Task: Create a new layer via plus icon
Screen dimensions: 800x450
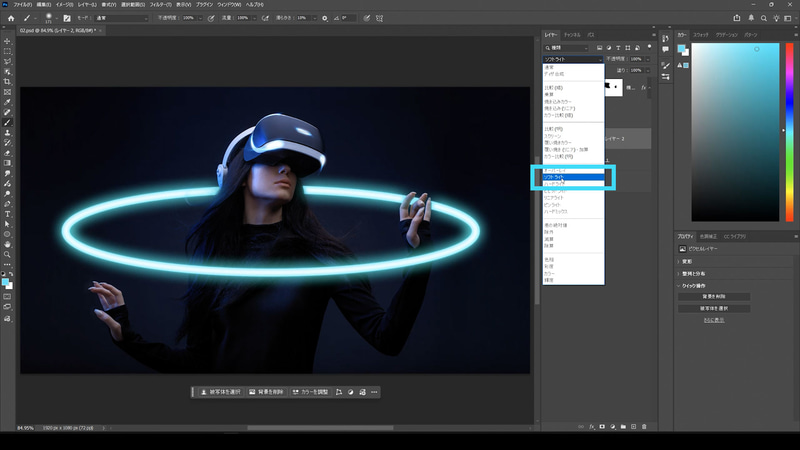Action: [631, 426]
